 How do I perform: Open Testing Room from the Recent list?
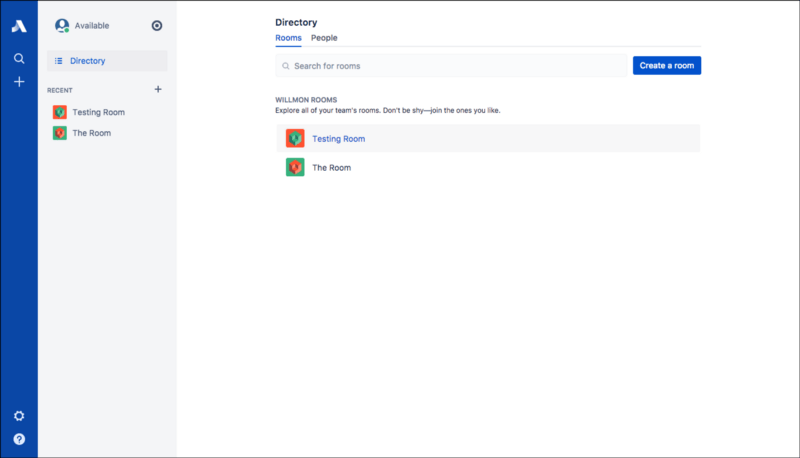pos(98,112)
